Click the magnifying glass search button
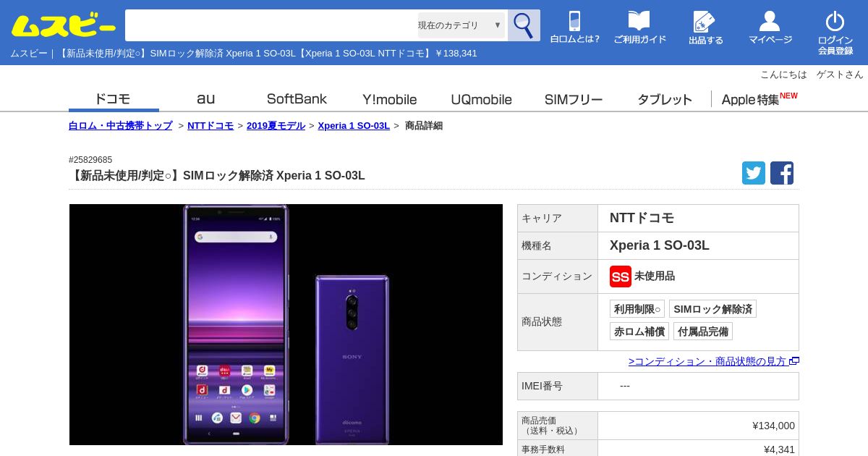 pyautogui.click(x=524, y=25)
